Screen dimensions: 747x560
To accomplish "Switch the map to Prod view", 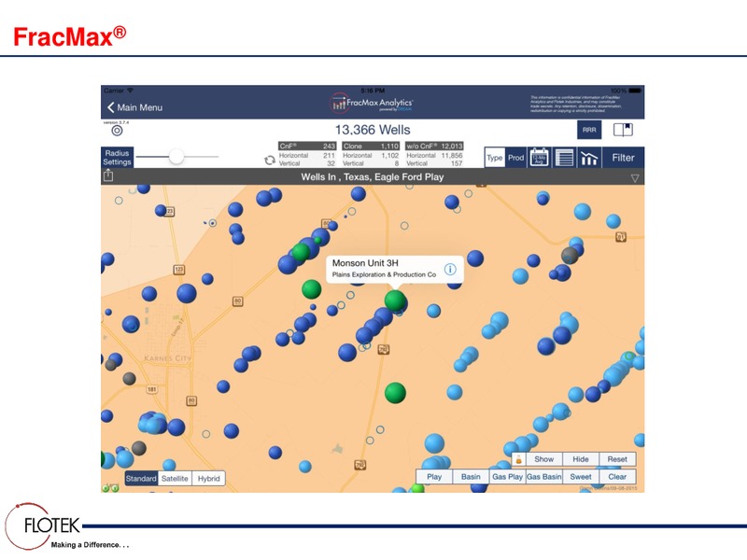I will coord(515,158).
